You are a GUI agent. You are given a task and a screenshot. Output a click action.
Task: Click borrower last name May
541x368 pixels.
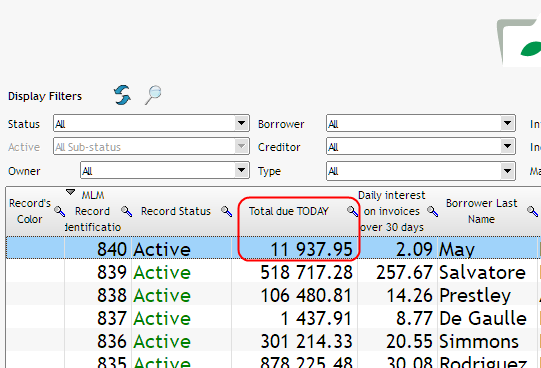(457, 250)
